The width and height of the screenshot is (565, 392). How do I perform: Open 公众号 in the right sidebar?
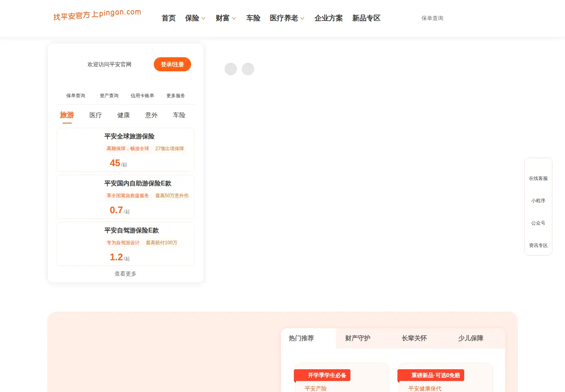538,223
